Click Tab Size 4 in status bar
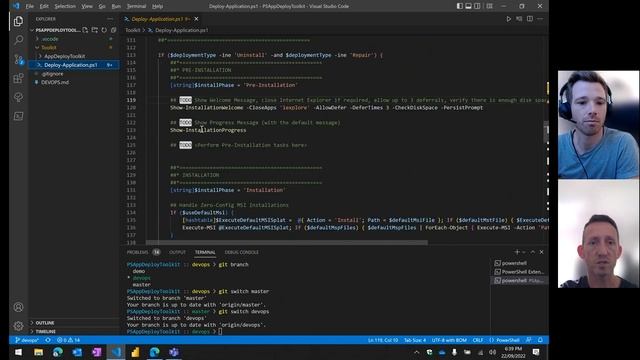This screenshot has height=360, width=640. (415, 340)
